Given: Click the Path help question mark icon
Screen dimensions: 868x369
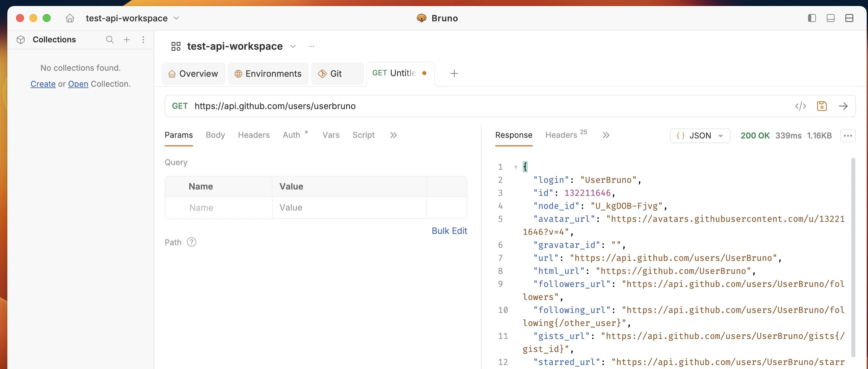Looking at the screenshot, I should coord(192,242).
